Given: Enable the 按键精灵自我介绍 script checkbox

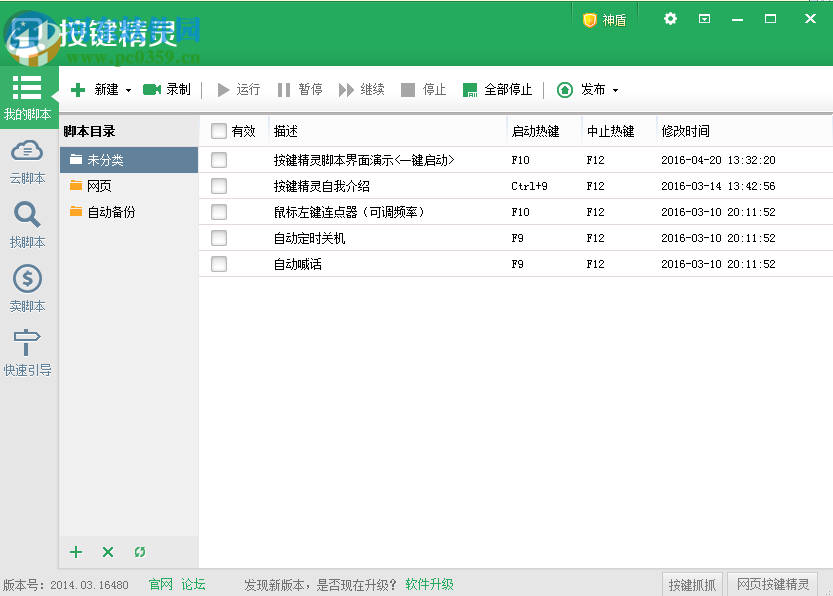Looking at the screenshot, I should [x=219, y=186].
